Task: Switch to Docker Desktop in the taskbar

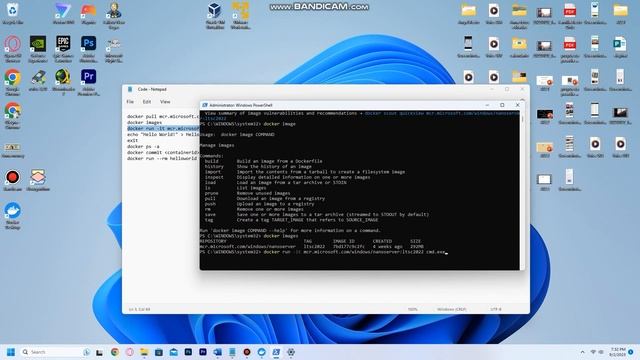Action: tap(262, 352)
